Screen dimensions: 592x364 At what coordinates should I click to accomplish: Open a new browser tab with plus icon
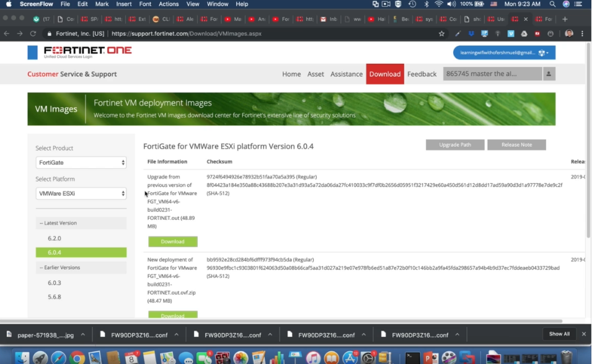(x=565, y=19)
